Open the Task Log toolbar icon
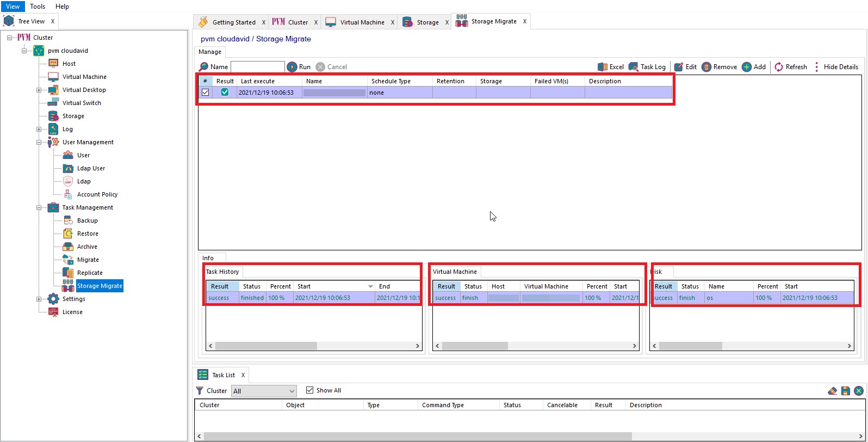The height and width of the screenshot is (442, 868). coord(634,67)
